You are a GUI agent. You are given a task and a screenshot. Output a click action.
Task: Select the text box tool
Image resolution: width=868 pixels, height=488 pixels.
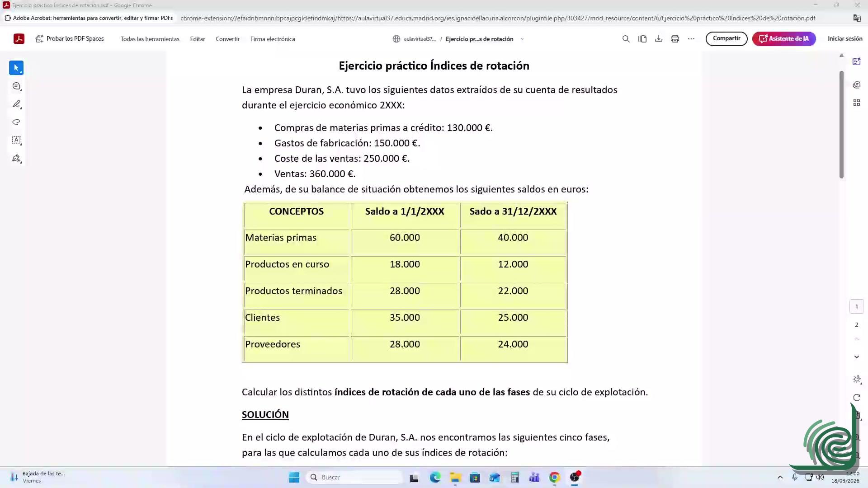click(16, 140)
